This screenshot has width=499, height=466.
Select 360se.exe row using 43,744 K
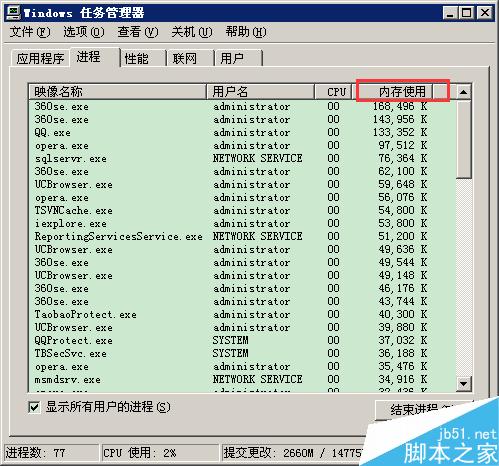[242, 301]
